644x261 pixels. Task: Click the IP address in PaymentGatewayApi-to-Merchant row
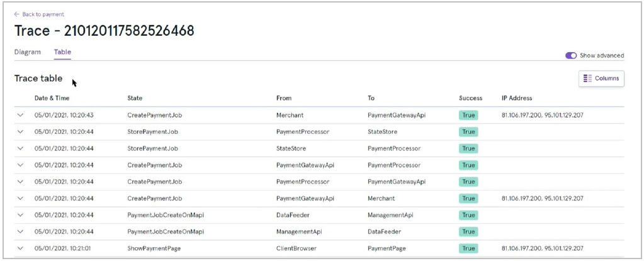pos(542,198)
